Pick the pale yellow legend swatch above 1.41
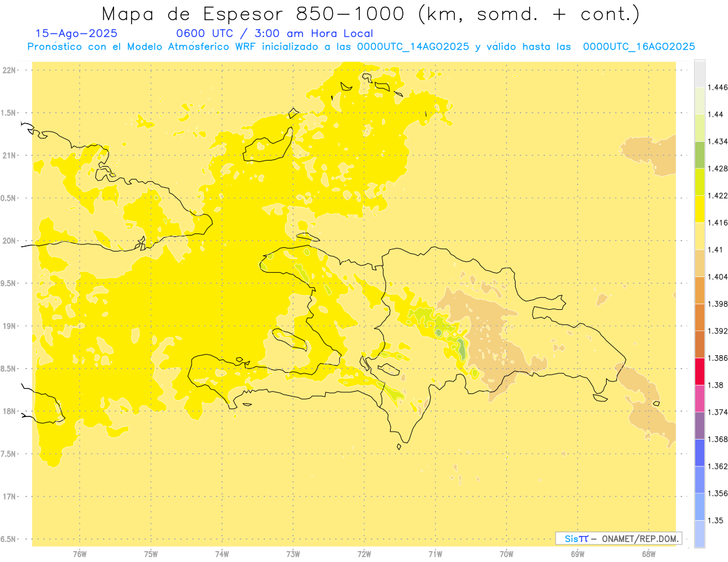This screenshot has height=562, width=728. pos(699,236)
